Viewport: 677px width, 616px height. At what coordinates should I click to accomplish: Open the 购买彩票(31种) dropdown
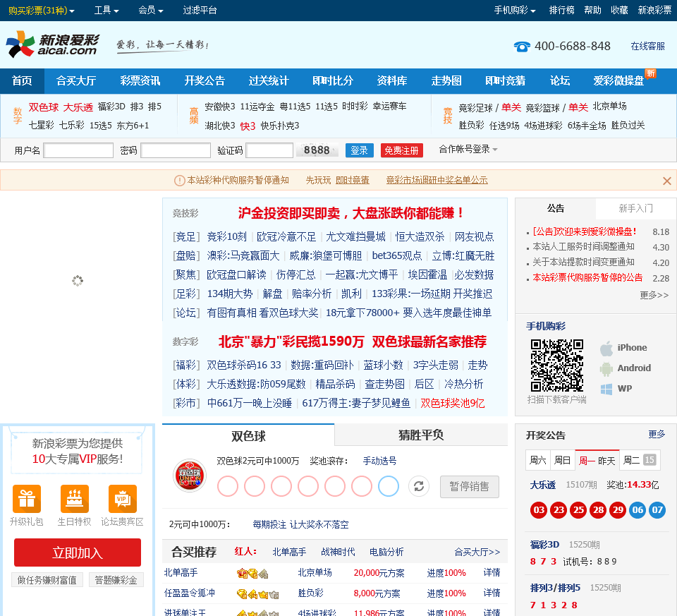(x=42, y=11)
